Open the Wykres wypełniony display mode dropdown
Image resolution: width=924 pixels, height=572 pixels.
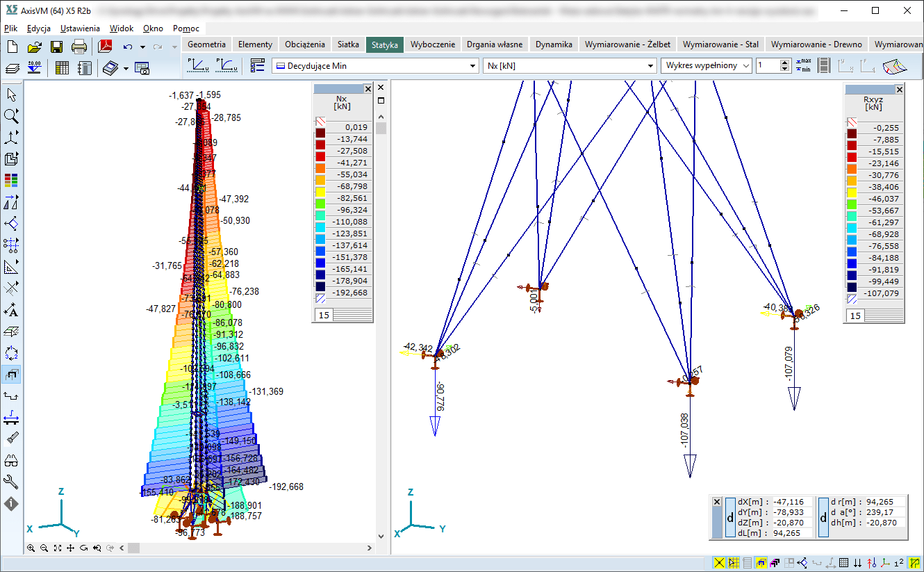pos(746,65)
